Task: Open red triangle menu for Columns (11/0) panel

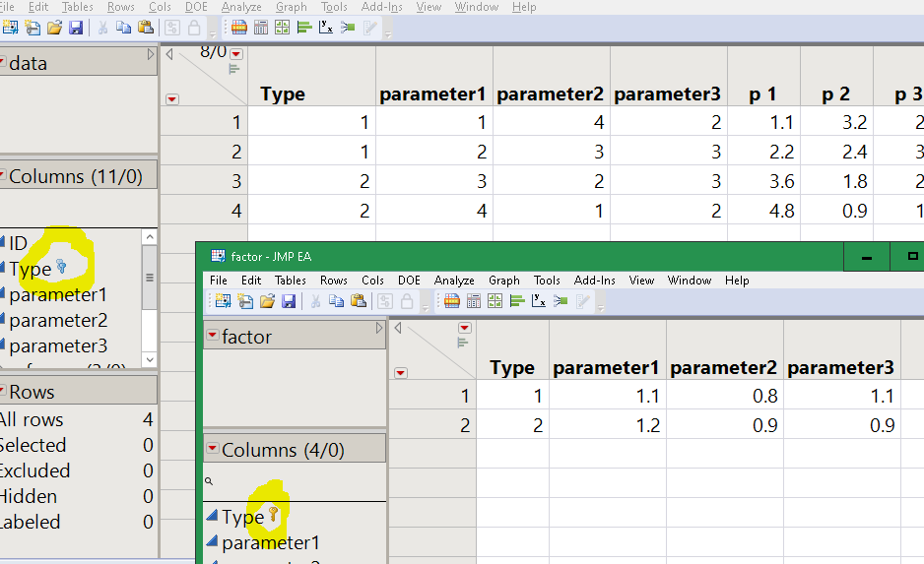Action: pos(1,176)
